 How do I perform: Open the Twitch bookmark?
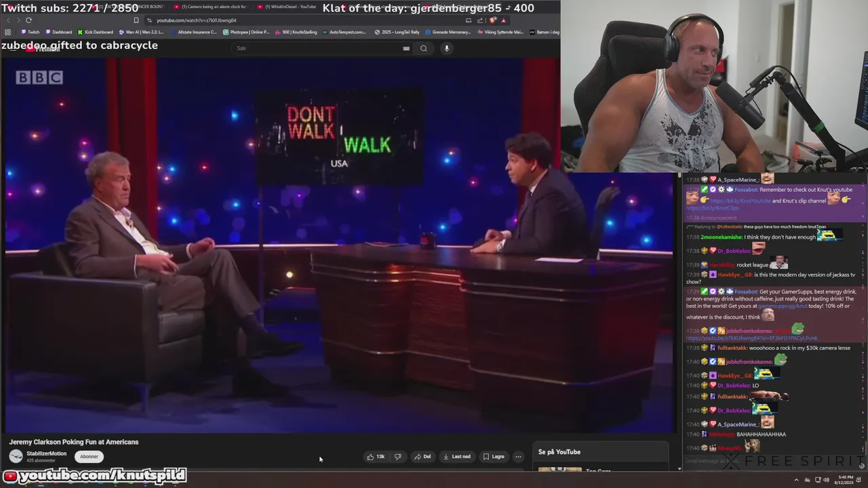coord(29,32)
